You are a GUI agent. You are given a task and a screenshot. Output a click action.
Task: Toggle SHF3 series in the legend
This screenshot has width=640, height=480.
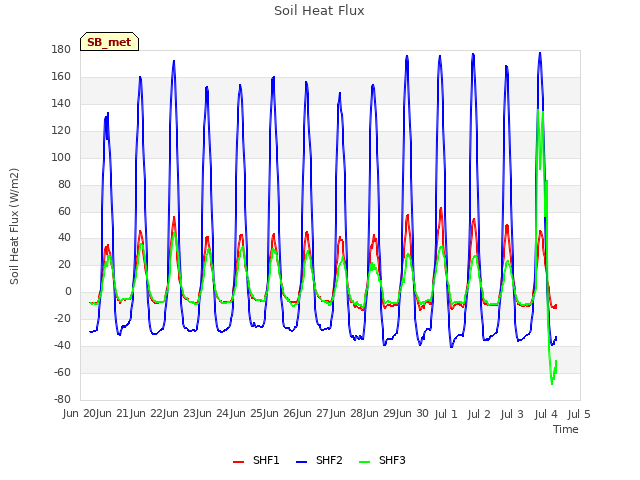[x=382, y=460]
